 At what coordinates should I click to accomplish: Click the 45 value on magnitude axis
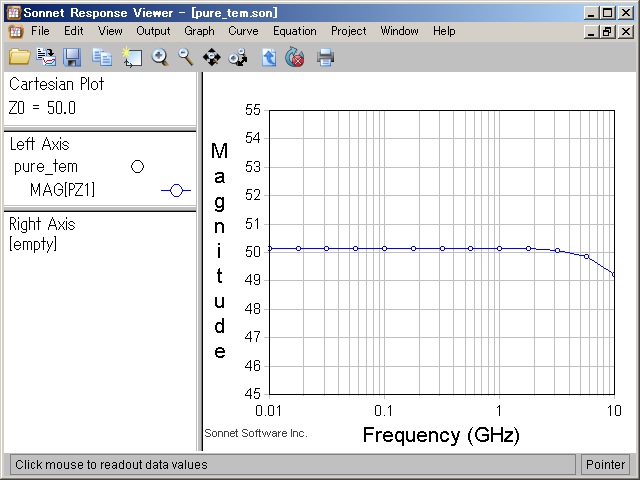pos(253,394)
